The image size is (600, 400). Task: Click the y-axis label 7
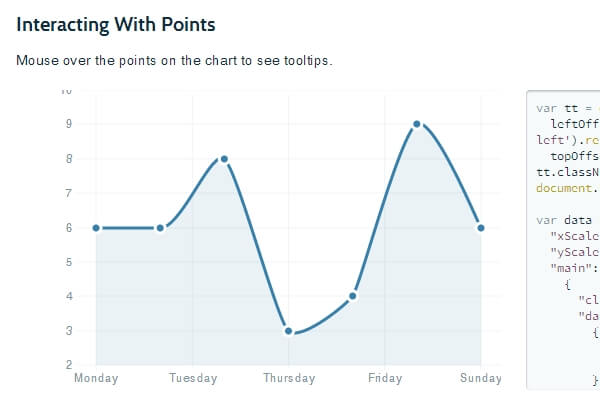pyautogui.click(x=68, y=193)
